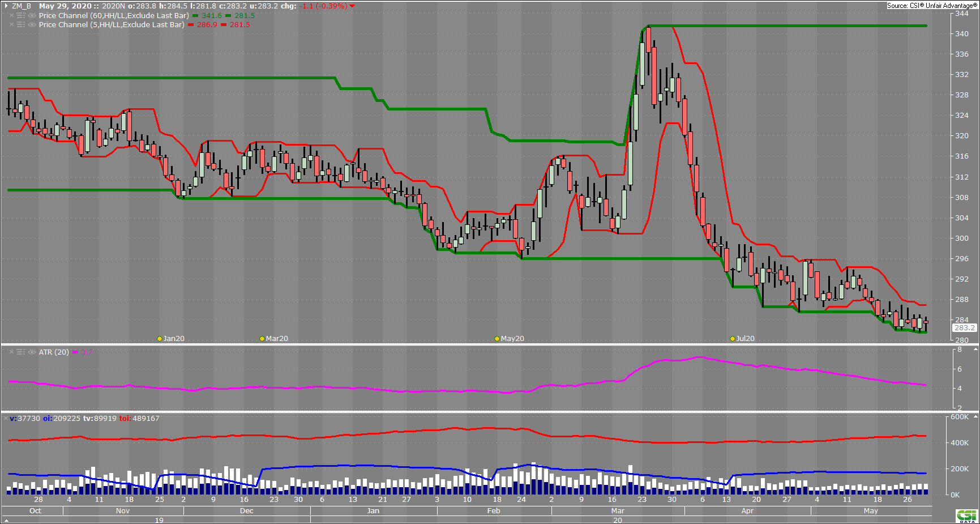Click the May month label on time axis
980x524 pixels.
coord(871,511)
